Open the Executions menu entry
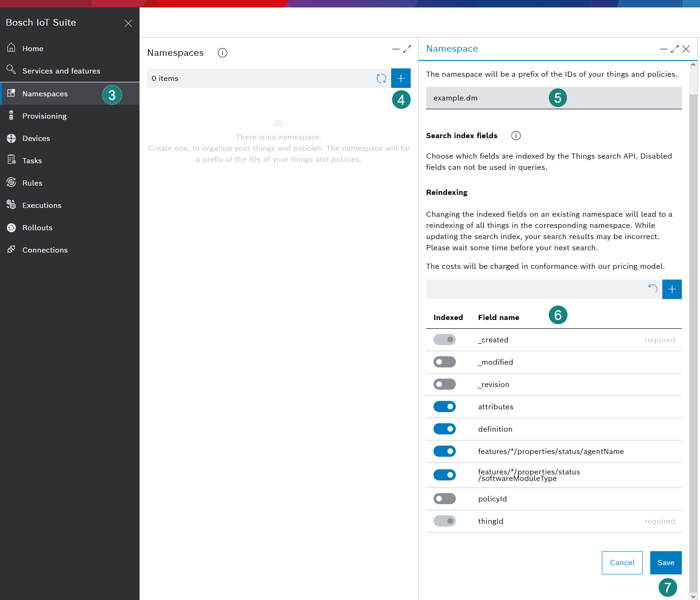This screenshot has height=600, width=700. coord(70,205)
